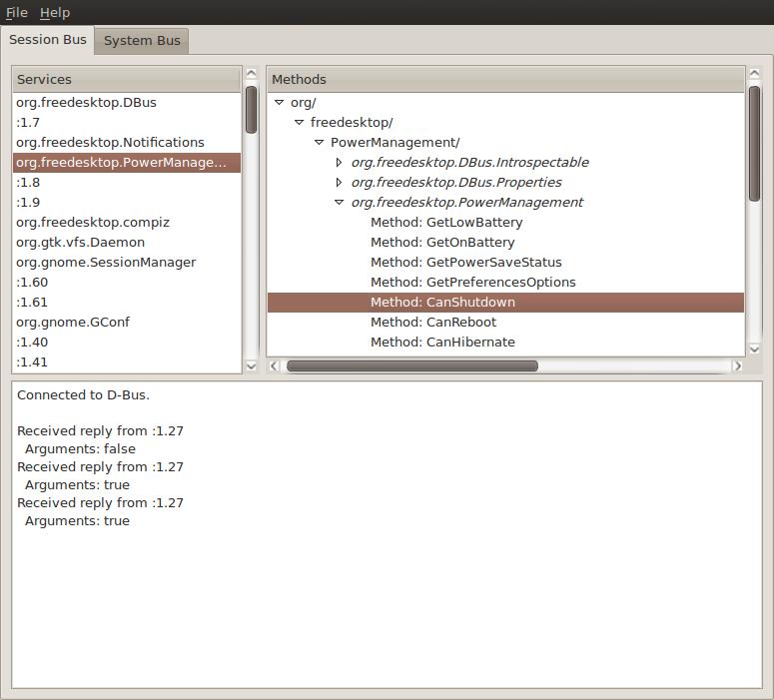Expand org.freedesktop.DBus.Introspectable interface
The width and height of the screenshot is (774, 700).
tap(340, 163)
